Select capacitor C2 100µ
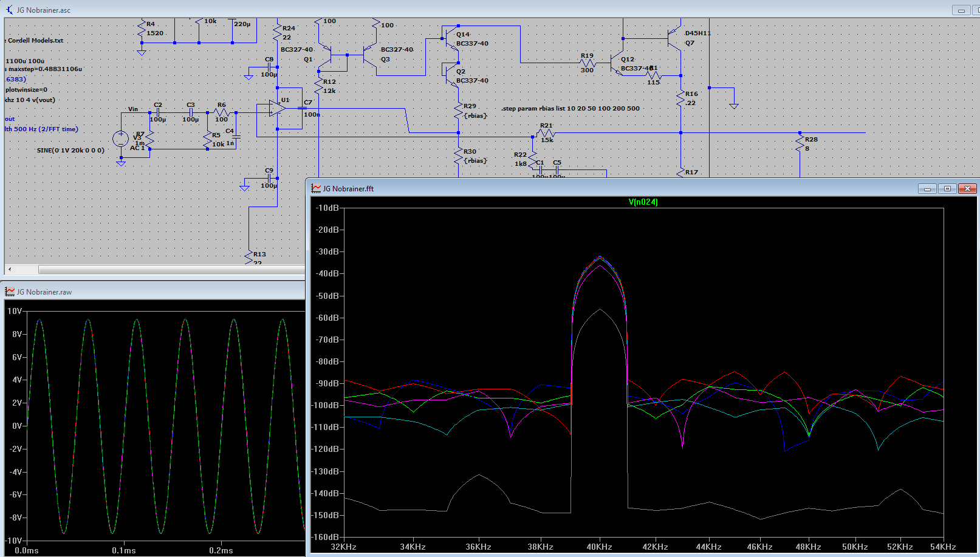 coord(158,112)
